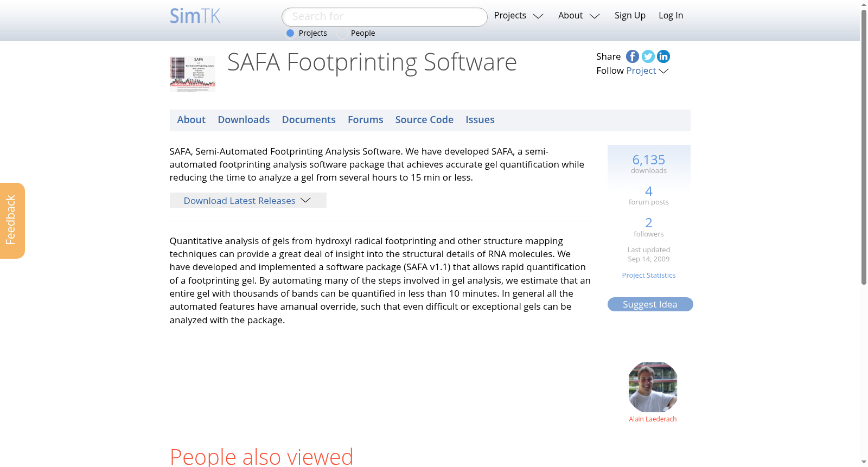Expand Download Latest Releases dropdown
Image resolution: width=868 pixels, height=467 pixels.
tap(248, 201)
